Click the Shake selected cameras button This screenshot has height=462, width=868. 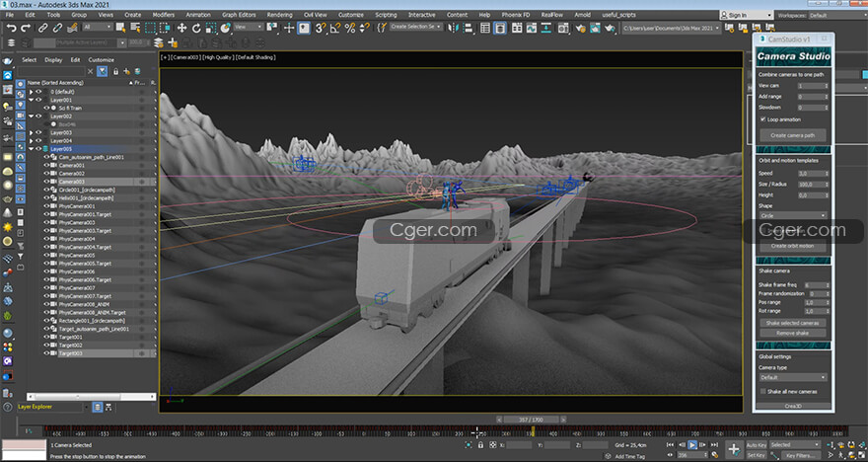pyautogui.click(x=793, y=323)
